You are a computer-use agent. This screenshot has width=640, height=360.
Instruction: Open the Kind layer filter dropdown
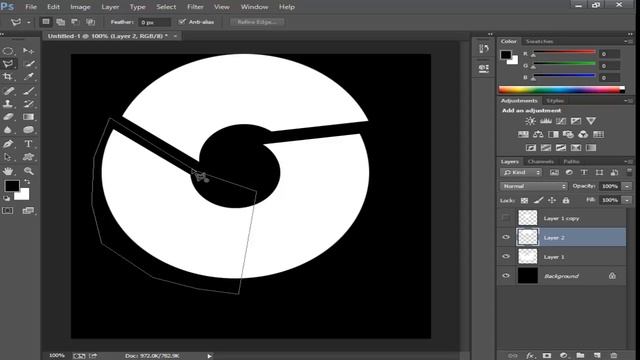click(521, 173)
